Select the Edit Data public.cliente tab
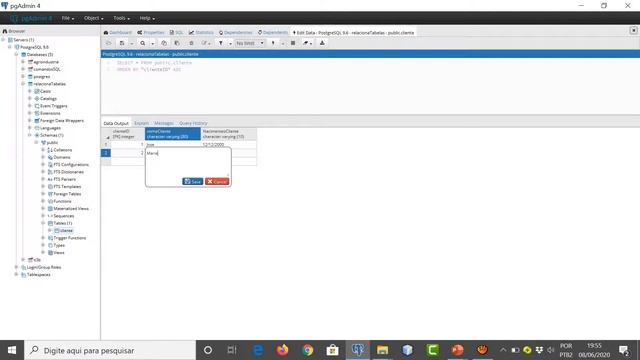640x360 pixels. pos(353,33)
